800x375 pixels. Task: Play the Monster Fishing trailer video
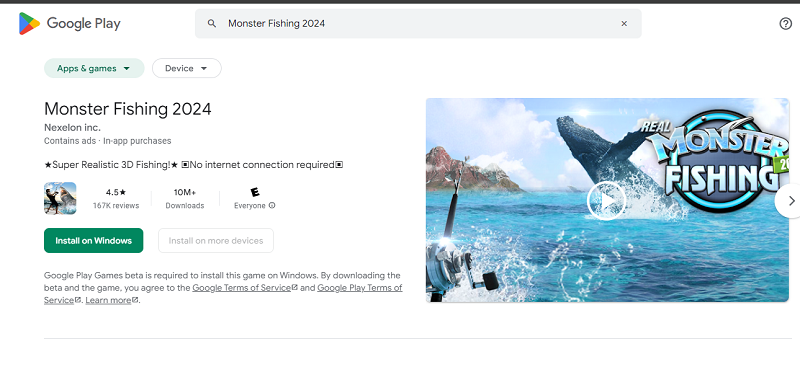(x=606, y=201)
